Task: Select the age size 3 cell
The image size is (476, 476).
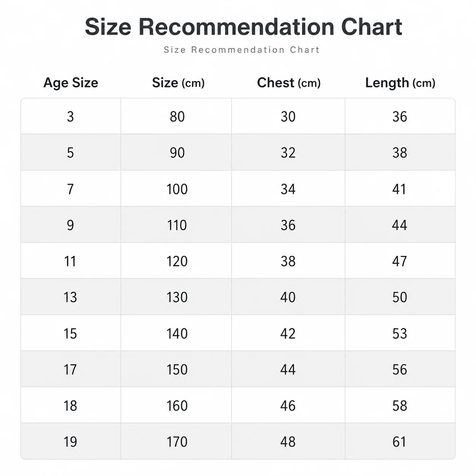Action: point(71,116)
